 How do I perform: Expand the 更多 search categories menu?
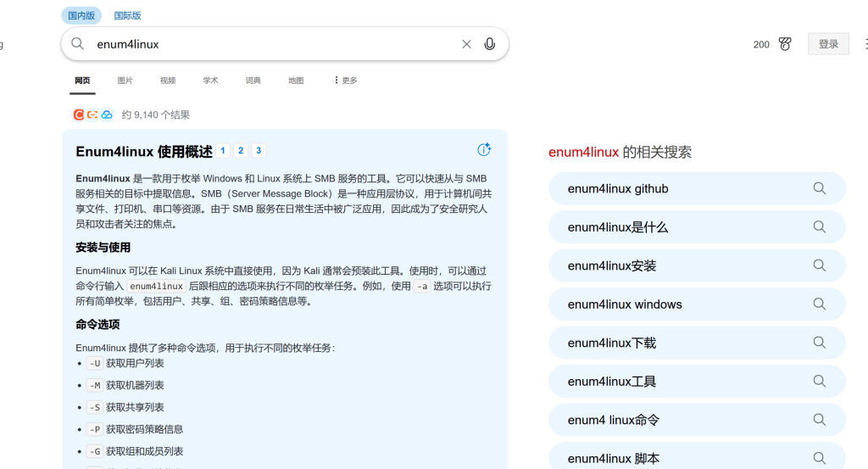point(345,81)
